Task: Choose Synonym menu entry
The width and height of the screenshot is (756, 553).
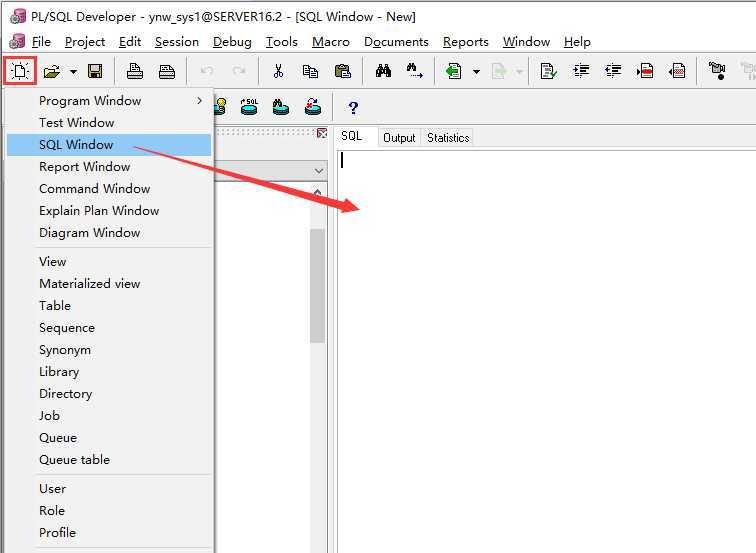Action: [x=109, y=350]
